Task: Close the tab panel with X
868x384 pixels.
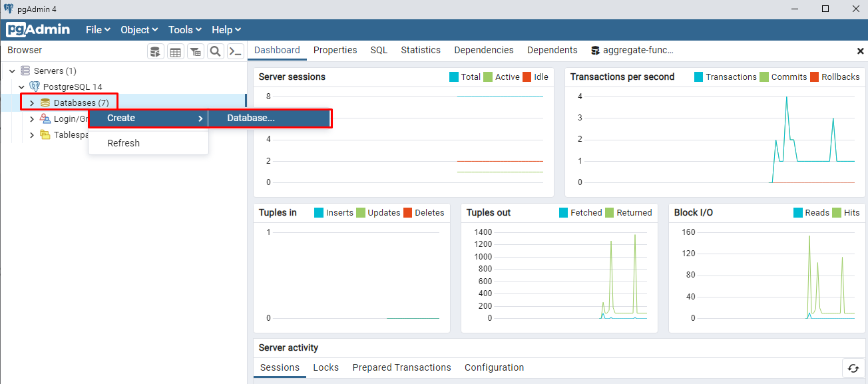Action: pyautogui.click(x=860, y=51)
